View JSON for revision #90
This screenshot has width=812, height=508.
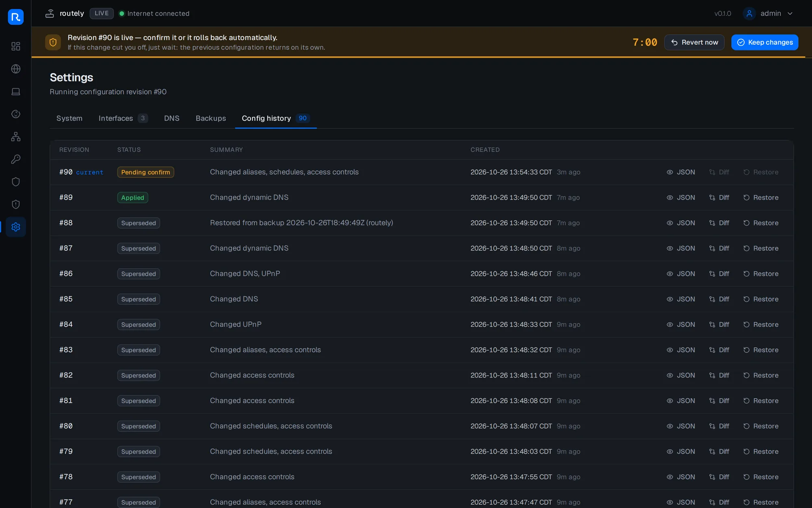point(681,172)
